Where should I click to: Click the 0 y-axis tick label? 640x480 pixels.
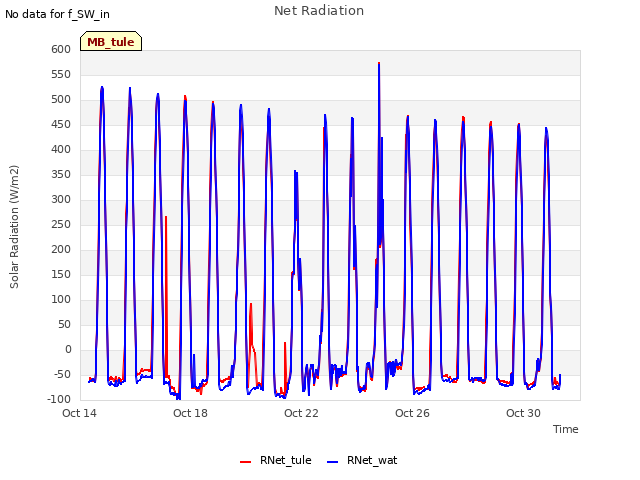[x=68, y=349]
